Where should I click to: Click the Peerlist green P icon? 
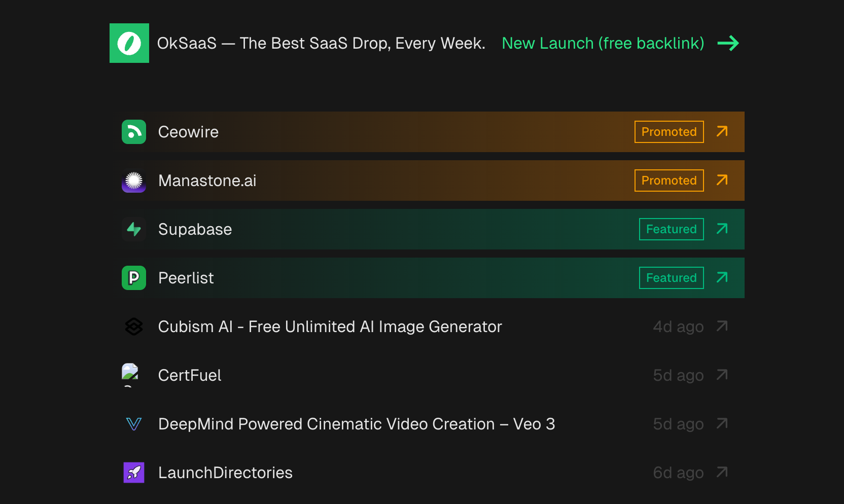point(134,278)
